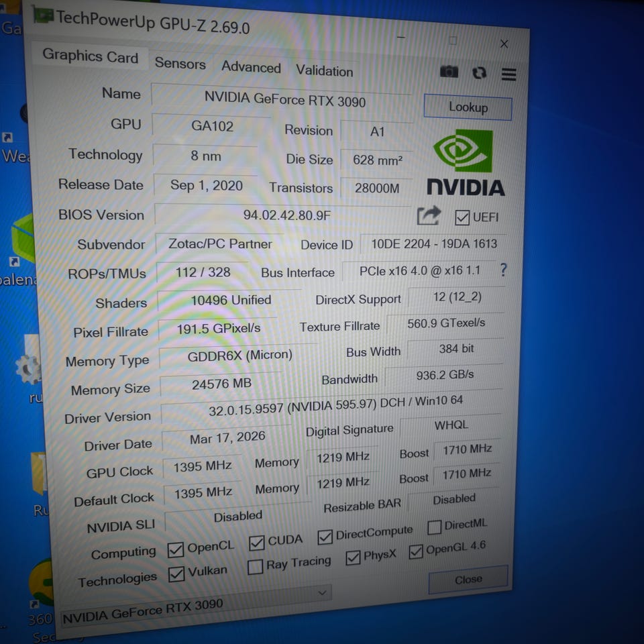The width and height of the screenshot is (644, 644).
Task: Click the Driver Date value Mar 17, 2026
Action: tap(227, 438)
